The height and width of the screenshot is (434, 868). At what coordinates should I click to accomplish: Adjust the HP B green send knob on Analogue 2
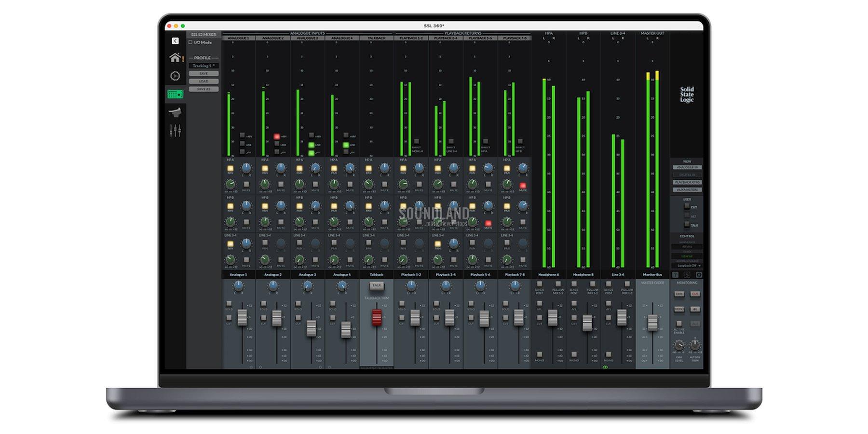[265, 222]
